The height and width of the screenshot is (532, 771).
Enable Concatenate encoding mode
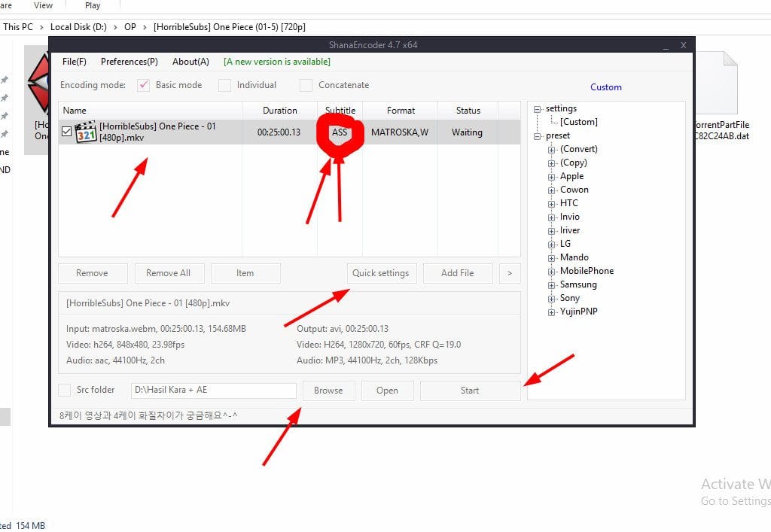pyautogui.click(x=306, y=86)
